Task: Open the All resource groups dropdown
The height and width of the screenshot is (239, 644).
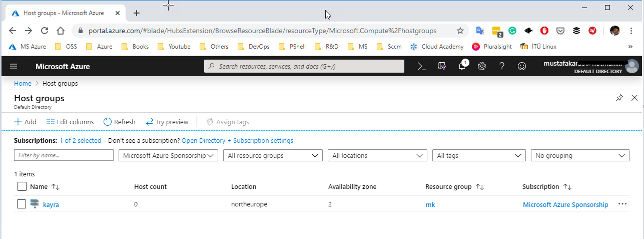Action: (x=273, y=155)
